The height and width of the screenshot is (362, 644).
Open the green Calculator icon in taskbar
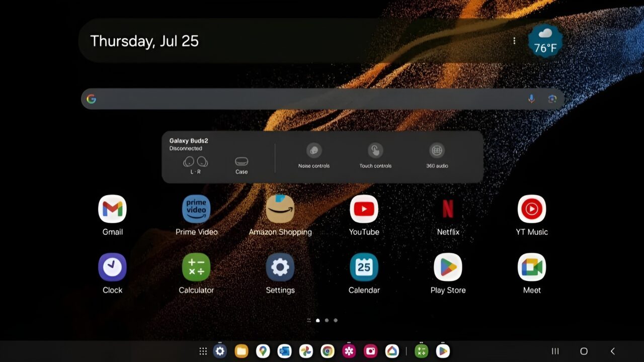coord(421,351)
